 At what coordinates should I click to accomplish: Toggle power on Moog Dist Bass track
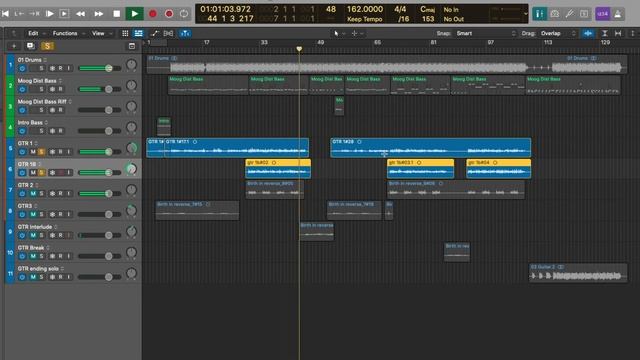(22, 89)
